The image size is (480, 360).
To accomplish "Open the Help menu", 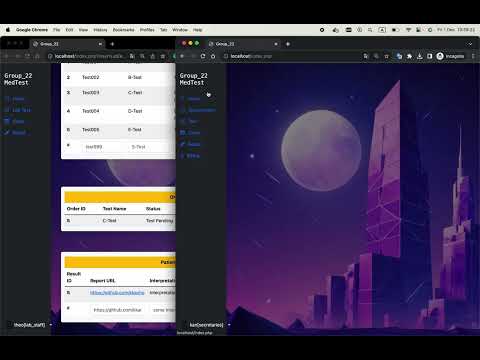I will tap(198, 30).
